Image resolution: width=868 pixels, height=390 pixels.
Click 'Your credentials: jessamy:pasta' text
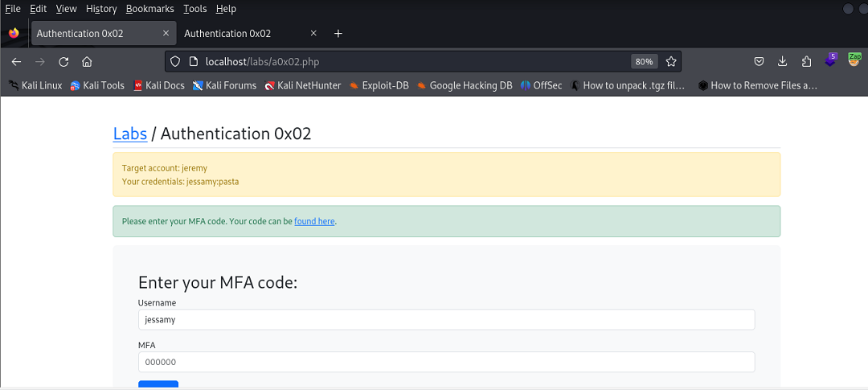181,181
